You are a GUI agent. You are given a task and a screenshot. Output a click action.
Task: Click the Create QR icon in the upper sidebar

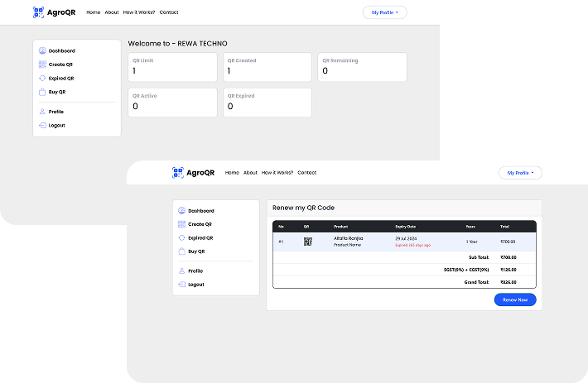coord(42,65)
